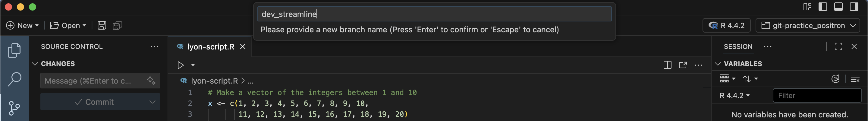Screen dimensions: 868x121
Task: Run the lyon-script.R file with play icon
Action: click(x=181, y=65)
